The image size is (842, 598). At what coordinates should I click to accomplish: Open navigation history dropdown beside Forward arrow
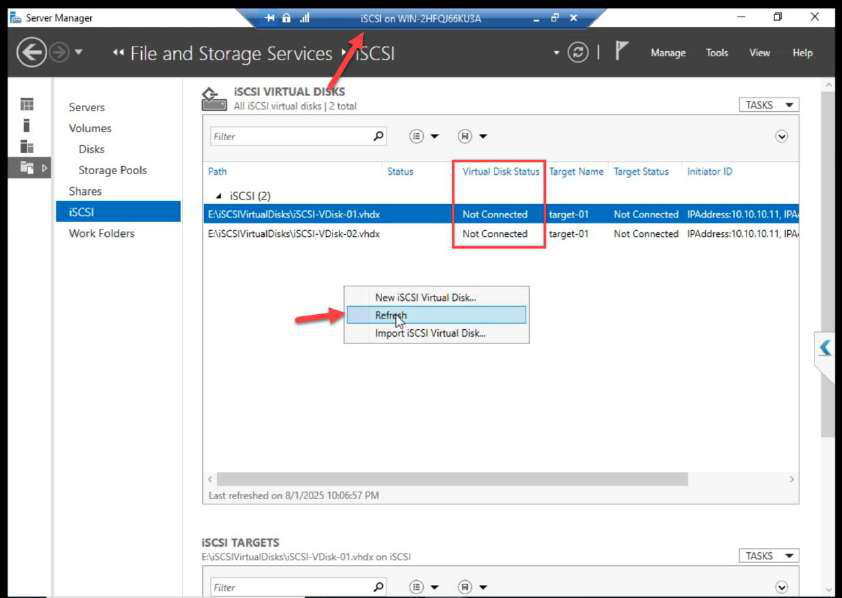tap(78, 52)
